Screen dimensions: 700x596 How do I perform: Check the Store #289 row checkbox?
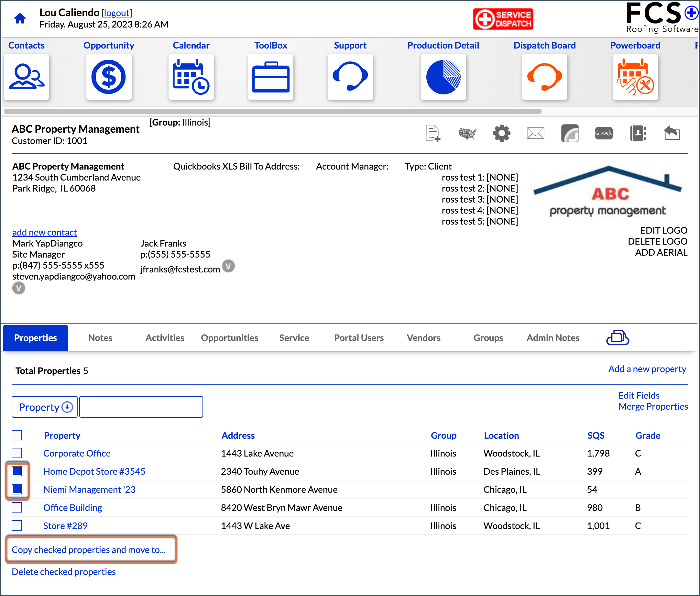coord(17,525)
